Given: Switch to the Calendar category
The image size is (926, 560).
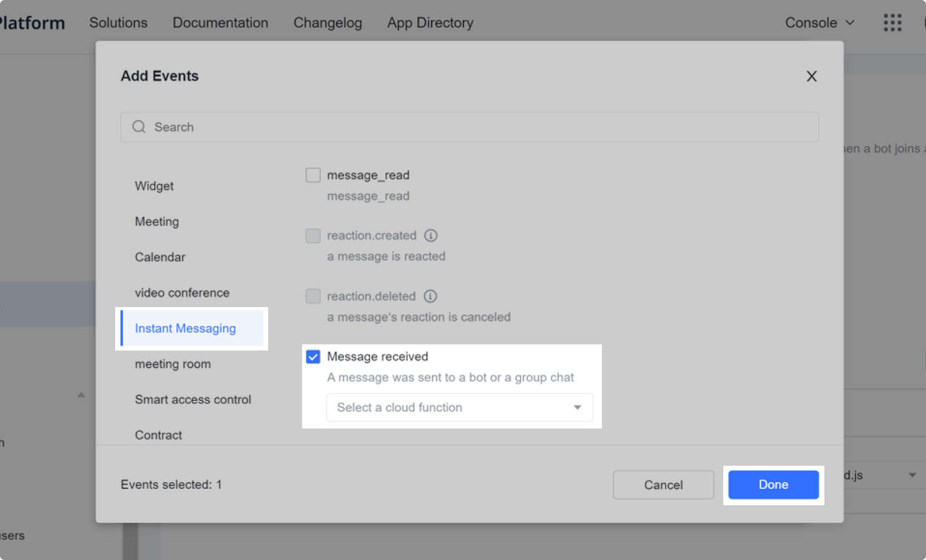Looking at the screenshot, I should (160, 257).
